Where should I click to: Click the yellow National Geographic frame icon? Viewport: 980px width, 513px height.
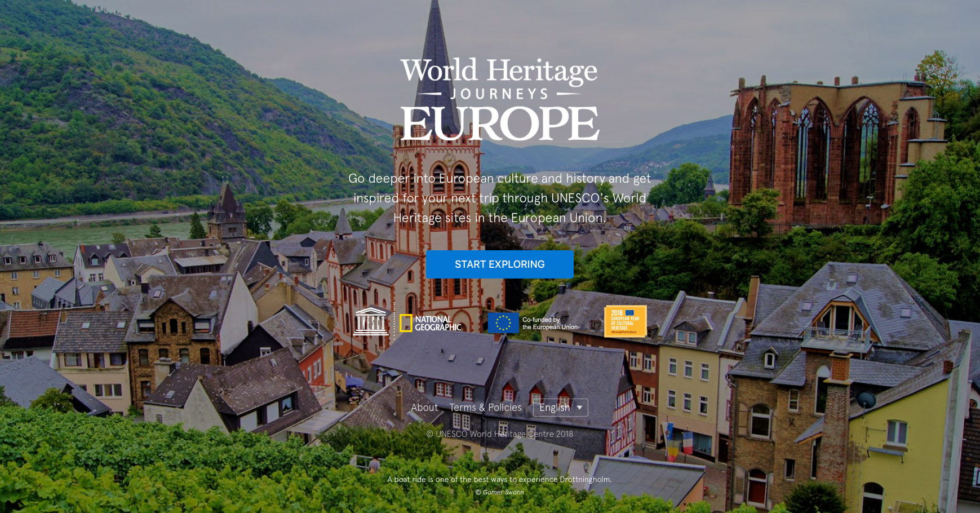(406, 323)
